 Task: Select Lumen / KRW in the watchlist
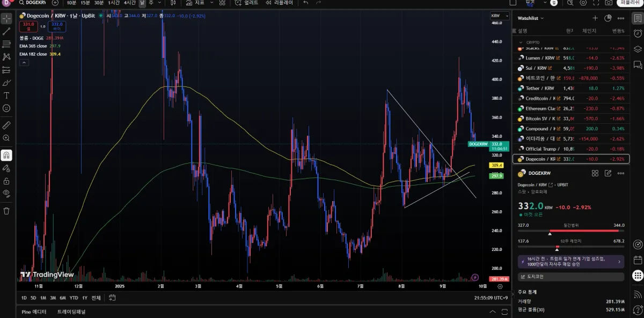coord(571,58)
